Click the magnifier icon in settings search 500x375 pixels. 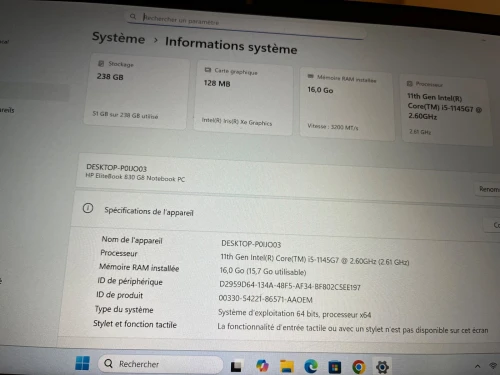pyautogui.click(x=133, y=16)
